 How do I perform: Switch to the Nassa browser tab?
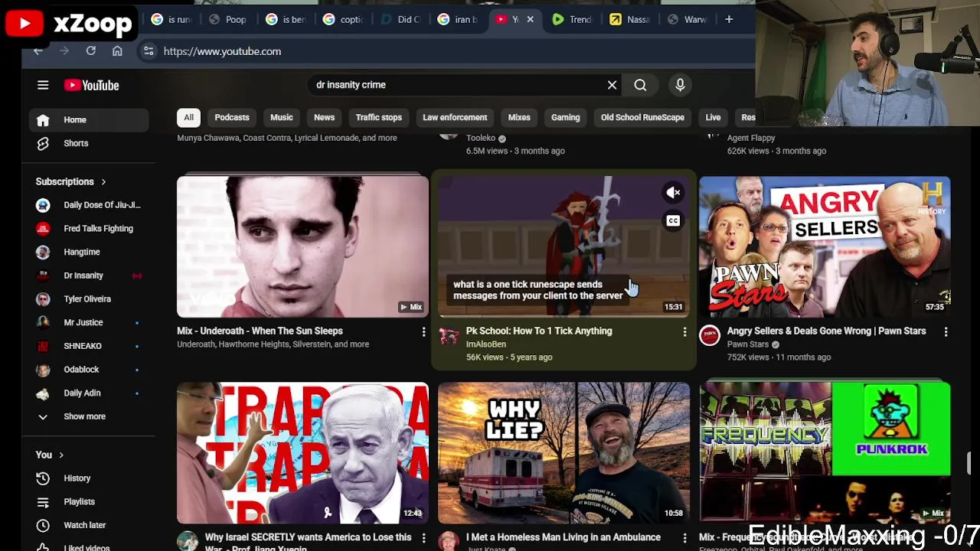point(630,19)
